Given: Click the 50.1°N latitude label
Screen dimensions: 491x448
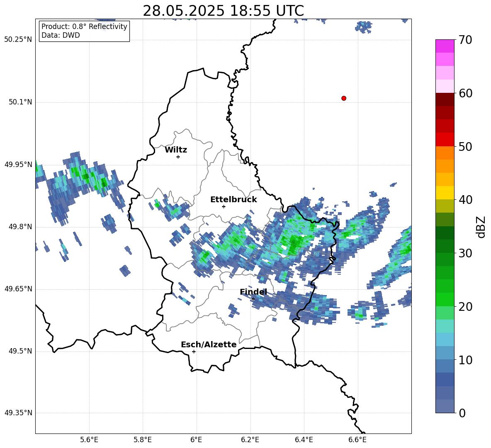Looking at the screenshot, I should [x=20, y=102].
